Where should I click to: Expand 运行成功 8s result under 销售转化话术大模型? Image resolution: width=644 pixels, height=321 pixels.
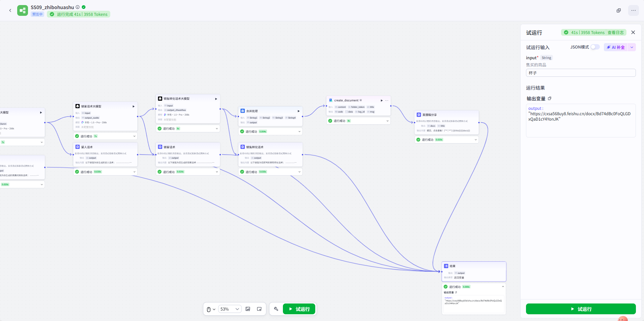(x=217, y=128)
